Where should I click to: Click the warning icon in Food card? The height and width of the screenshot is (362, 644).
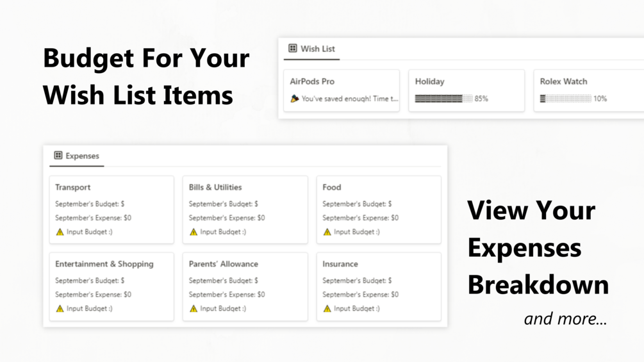[x=327, y=232]
